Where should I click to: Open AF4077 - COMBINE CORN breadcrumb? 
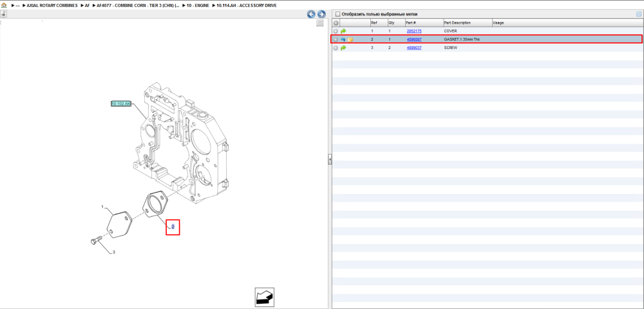pos(138,5)
